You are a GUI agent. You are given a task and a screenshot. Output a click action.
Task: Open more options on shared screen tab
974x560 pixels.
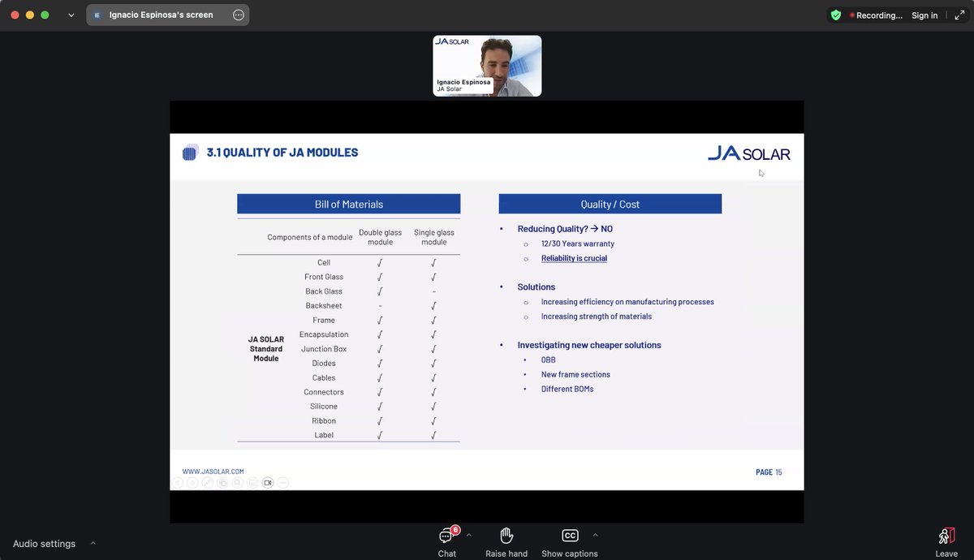pyautogui.click(x=238, y=15)
